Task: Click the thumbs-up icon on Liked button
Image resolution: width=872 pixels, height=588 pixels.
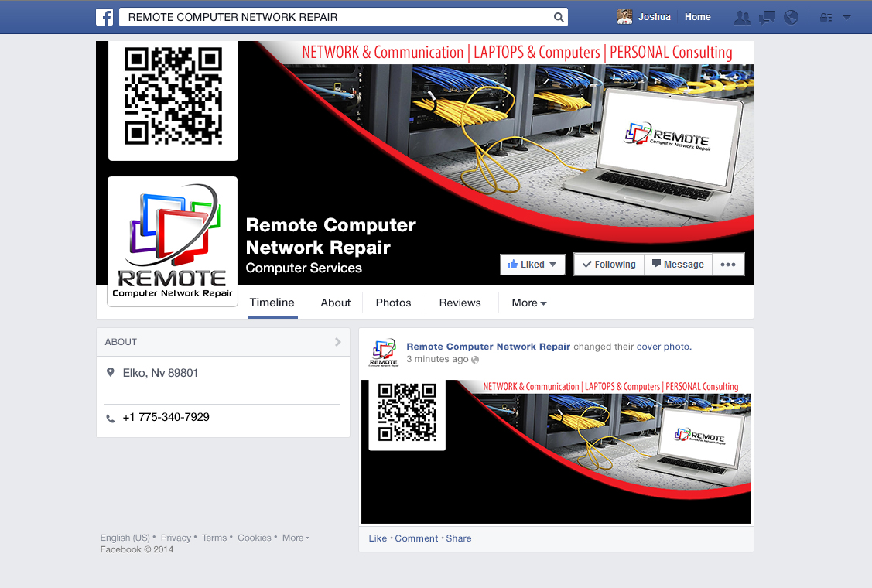Action: (513, 265)
